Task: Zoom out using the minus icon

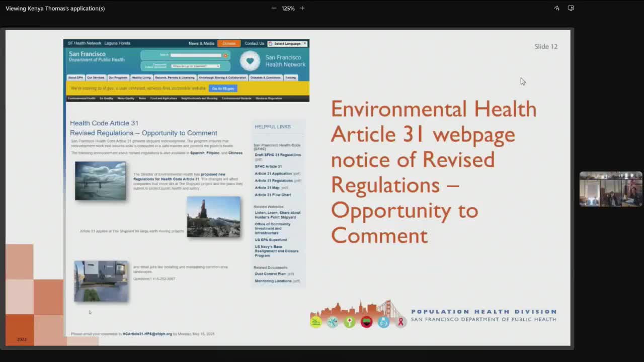Action: click(x=274, y=8)
